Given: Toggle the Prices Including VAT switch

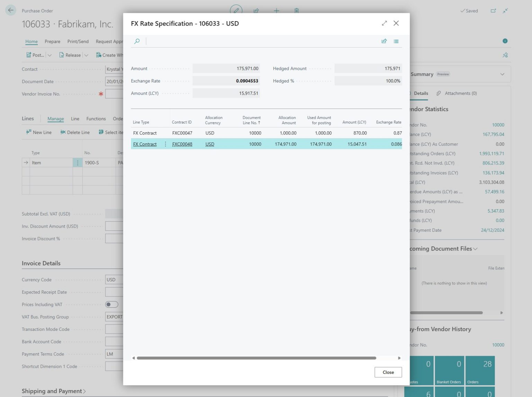Looking at the screenshot, I should [112, 305].
